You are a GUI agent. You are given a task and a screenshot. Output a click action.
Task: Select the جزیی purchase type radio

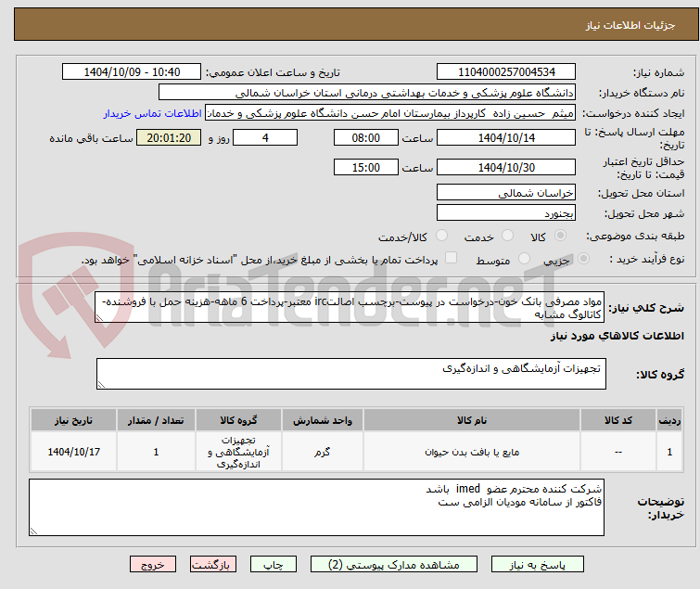click(x=583, y=259)
